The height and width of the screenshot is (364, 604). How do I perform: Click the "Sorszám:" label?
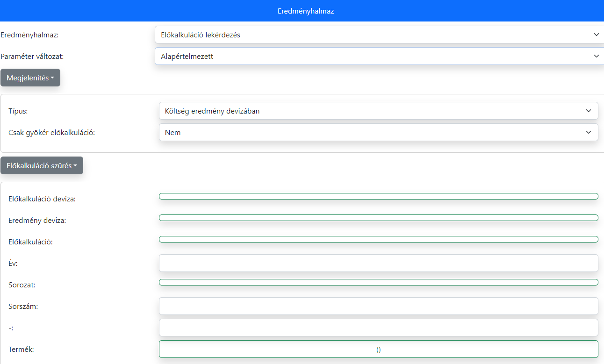(23, 307)
